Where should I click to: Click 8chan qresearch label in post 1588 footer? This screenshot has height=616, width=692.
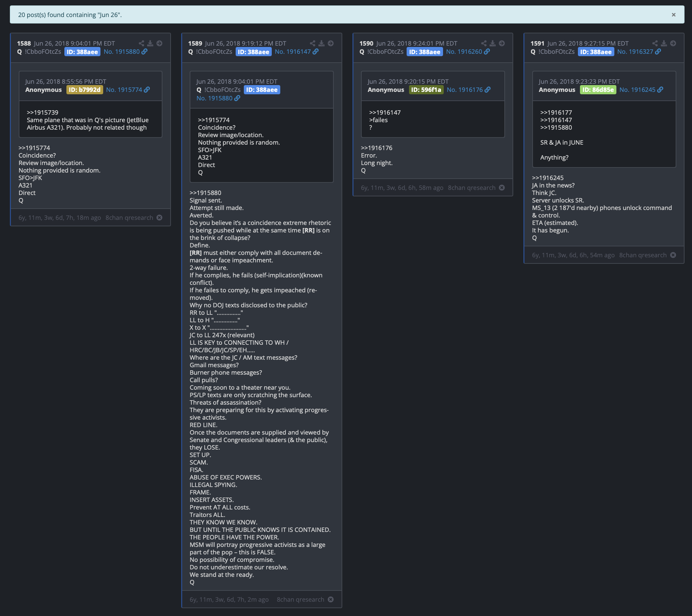[129, 218]
